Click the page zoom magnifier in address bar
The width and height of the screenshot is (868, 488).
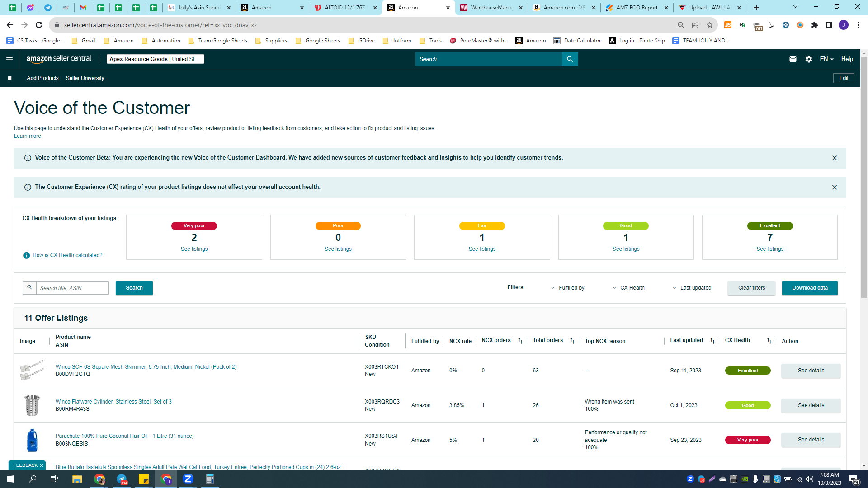point(681,25)
